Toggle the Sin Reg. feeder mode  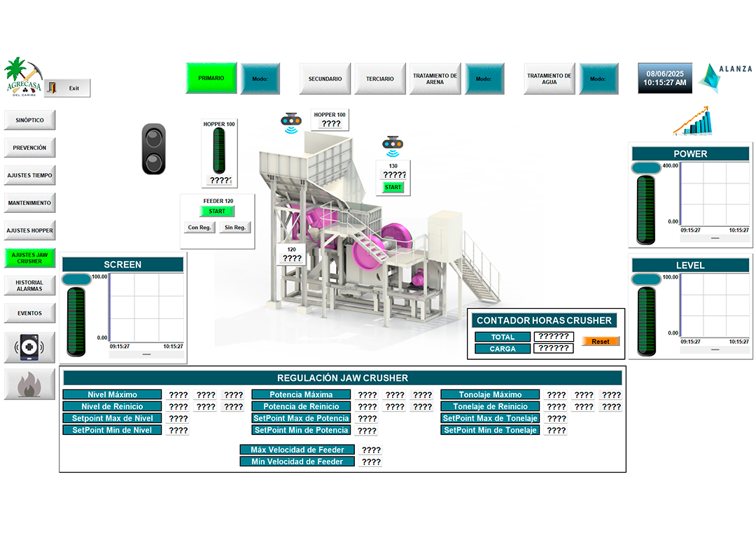pos(234,227)
